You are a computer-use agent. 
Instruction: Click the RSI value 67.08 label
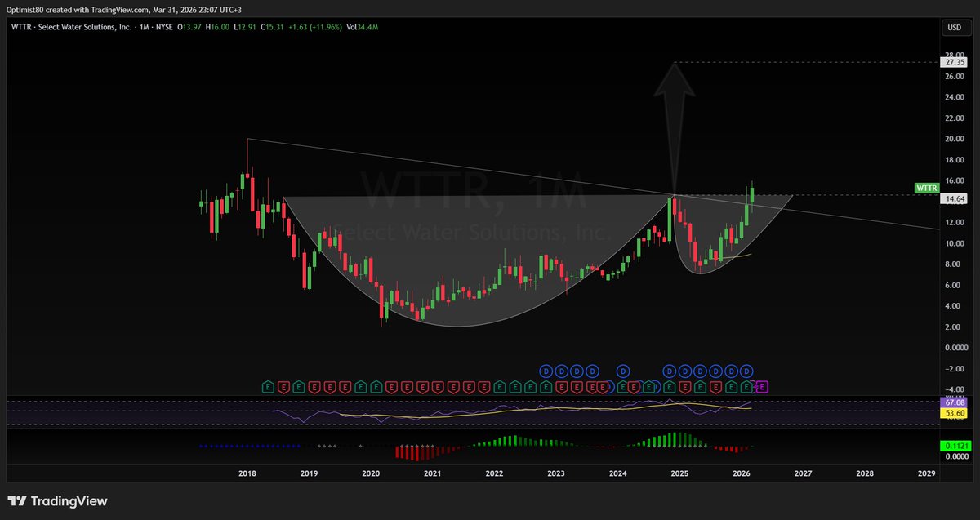click(x=953, y=402)
